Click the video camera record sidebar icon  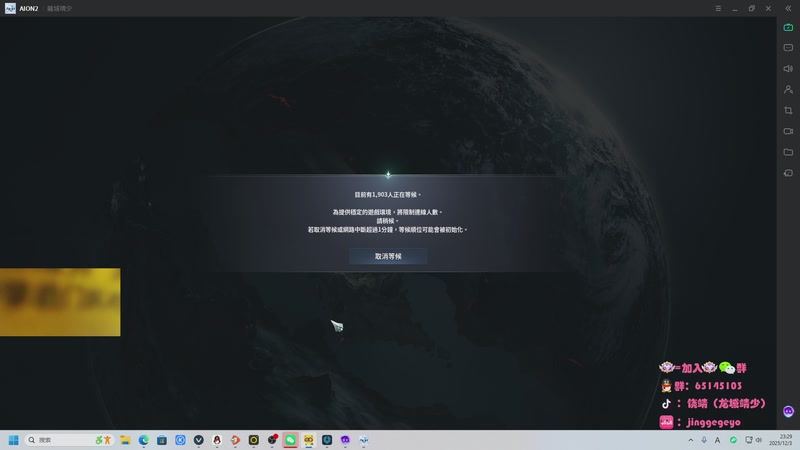tap(788, 131)
